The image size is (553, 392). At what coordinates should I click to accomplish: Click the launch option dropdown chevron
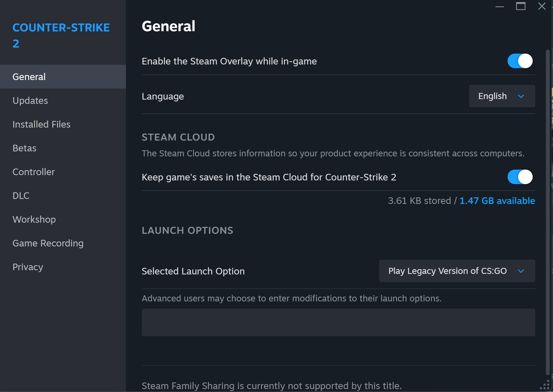point(521,271)
